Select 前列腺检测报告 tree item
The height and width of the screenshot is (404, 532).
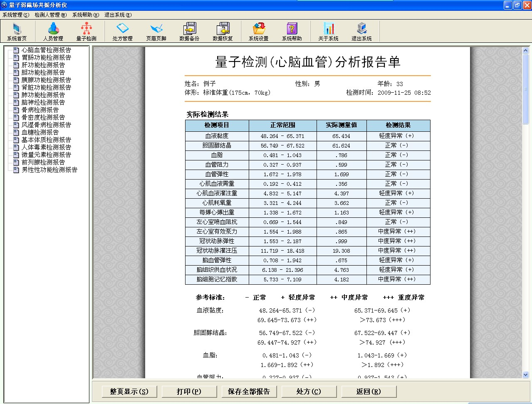coord(43,162)
